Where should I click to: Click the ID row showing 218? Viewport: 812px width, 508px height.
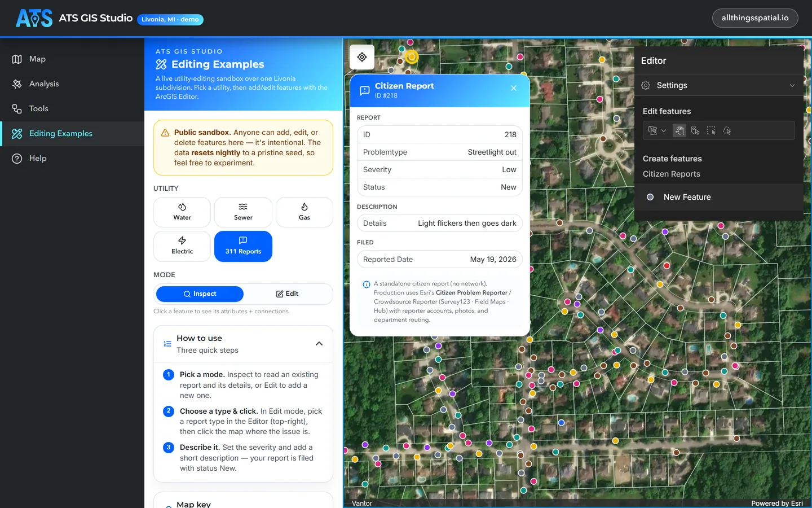[440, 135]
